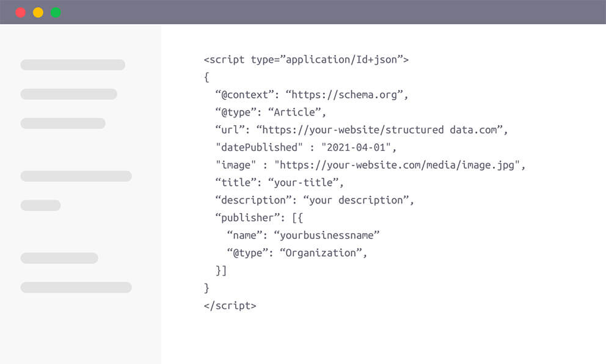
Task: Select the "Organization" type value
Action: click(x=321, y=253)
